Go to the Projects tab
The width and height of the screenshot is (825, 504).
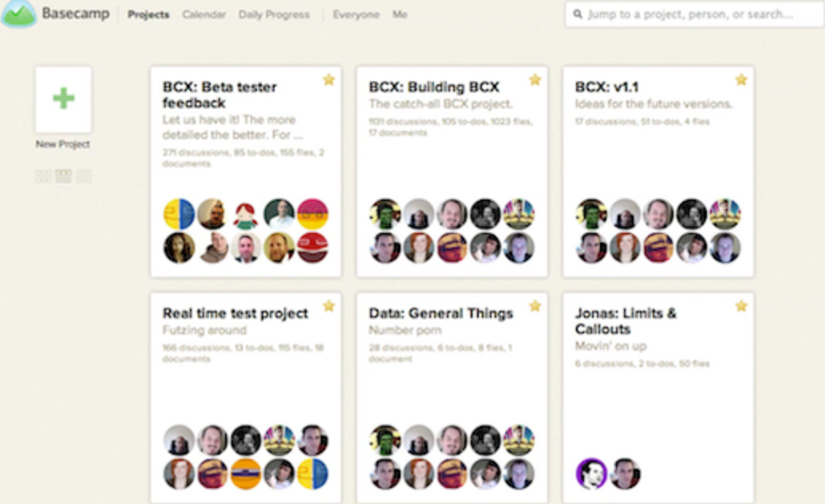point(148,14)
